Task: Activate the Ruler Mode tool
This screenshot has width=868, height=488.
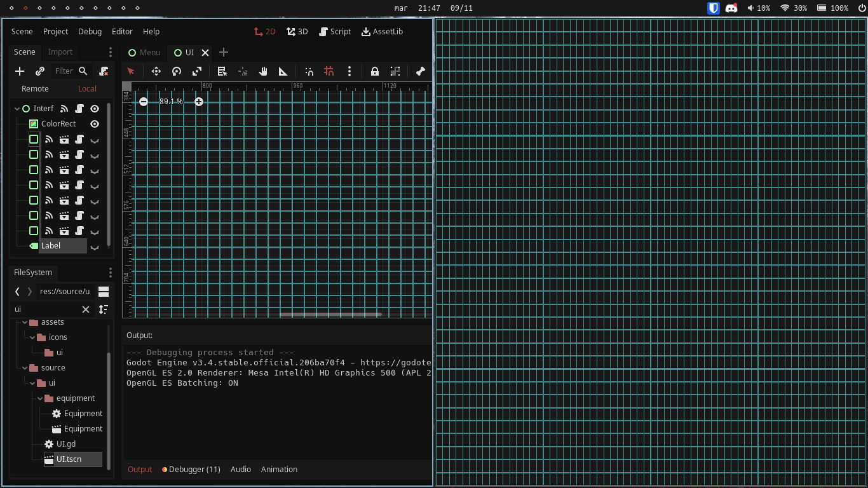Action: 283,71
